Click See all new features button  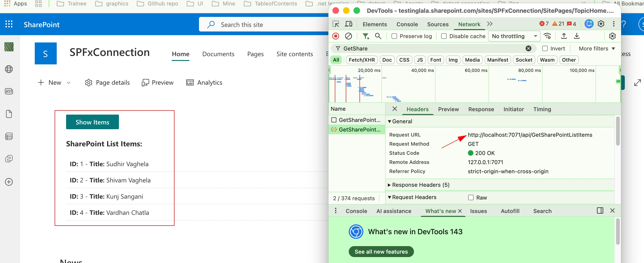381,252
